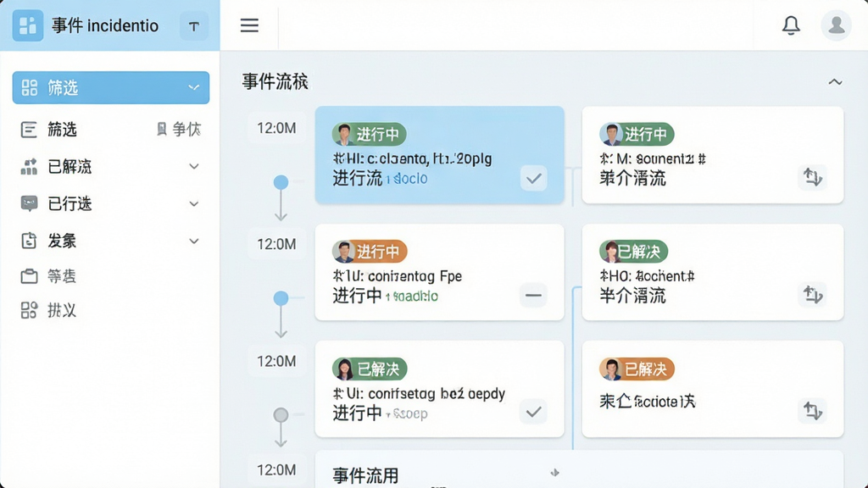Toggle checkmark on the highlighted 进行流 card
868x488 pixels.
coord(534,178)
